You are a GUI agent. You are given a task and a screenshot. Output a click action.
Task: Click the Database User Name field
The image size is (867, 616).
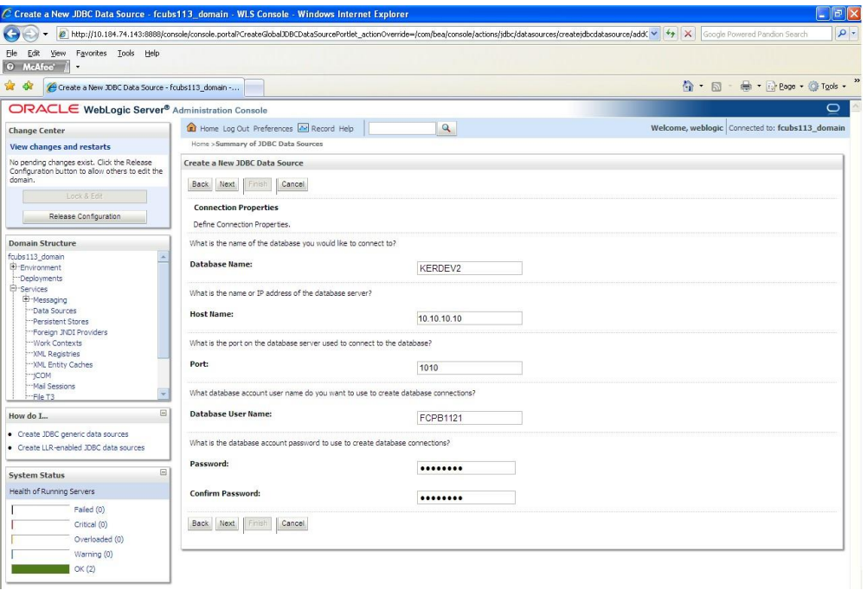pyautogui.click(x=470, y=418)
